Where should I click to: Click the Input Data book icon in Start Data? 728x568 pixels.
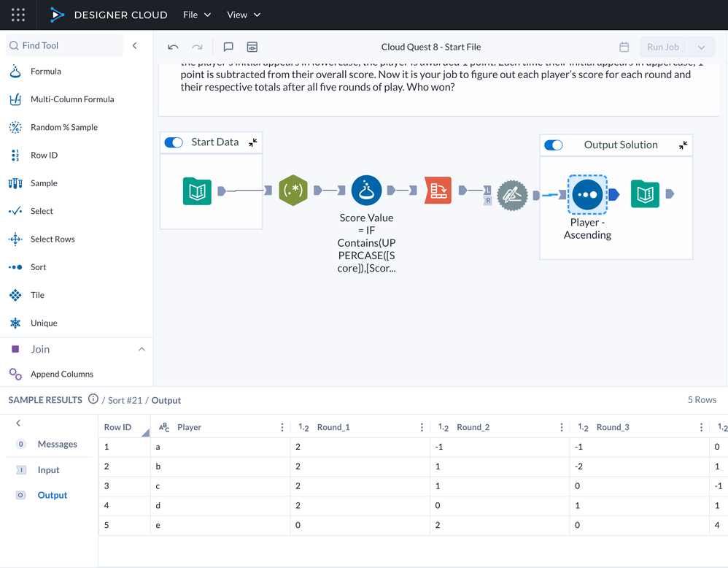tap(197, 191)
